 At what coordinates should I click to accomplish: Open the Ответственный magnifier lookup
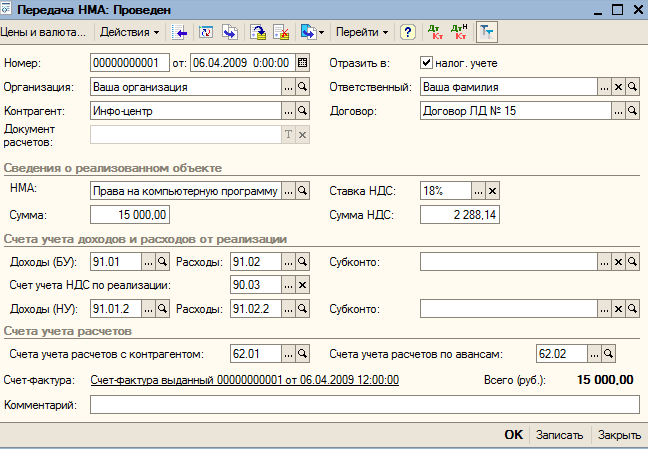tap(632, 87)
